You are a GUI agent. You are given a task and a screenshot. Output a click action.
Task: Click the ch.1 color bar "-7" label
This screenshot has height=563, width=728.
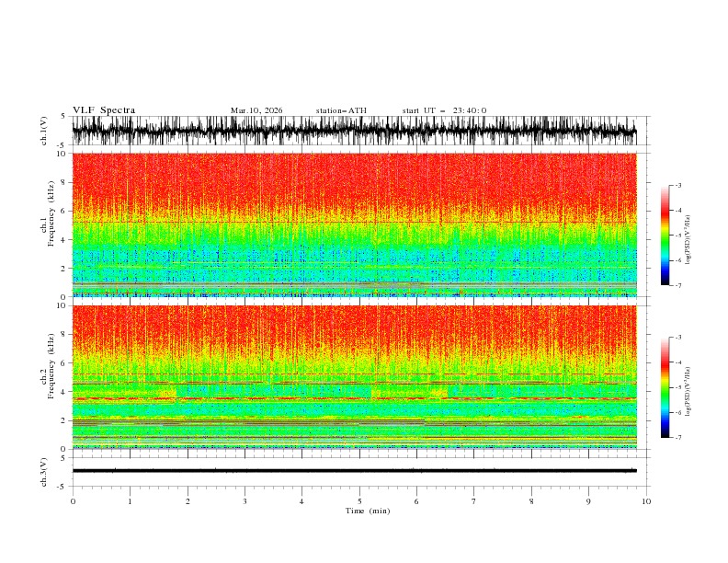(678, 285)
